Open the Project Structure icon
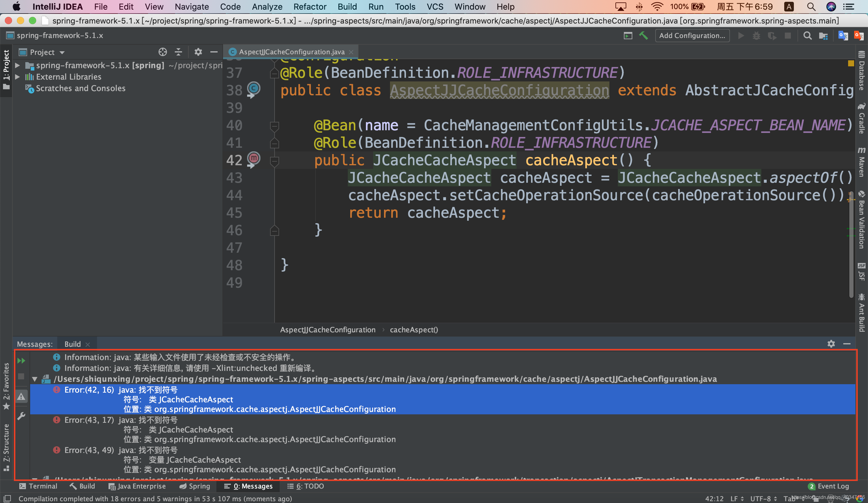This screenshot has width=868, height=503. (824, 36)
